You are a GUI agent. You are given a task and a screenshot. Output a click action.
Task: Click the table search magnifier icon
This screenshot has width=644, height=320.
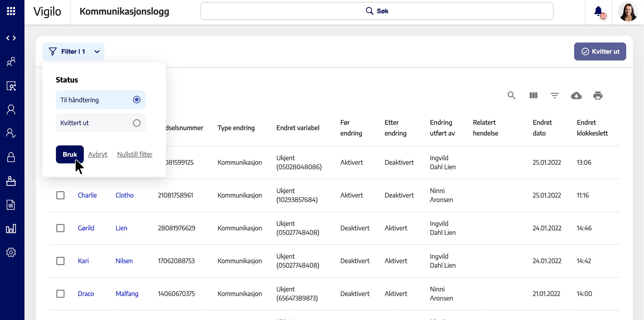(511, 95)
